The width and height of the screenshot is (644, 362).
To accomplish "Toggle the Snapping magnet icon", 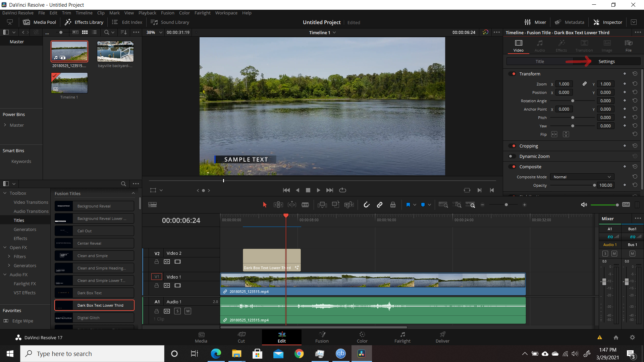I will pos(366,205).
